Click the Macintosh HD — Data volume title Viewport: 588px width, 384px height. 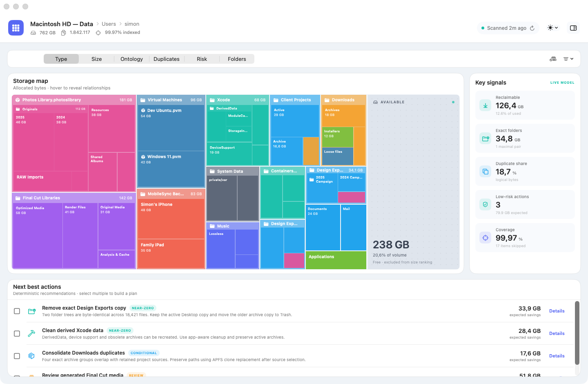point(62,24)
